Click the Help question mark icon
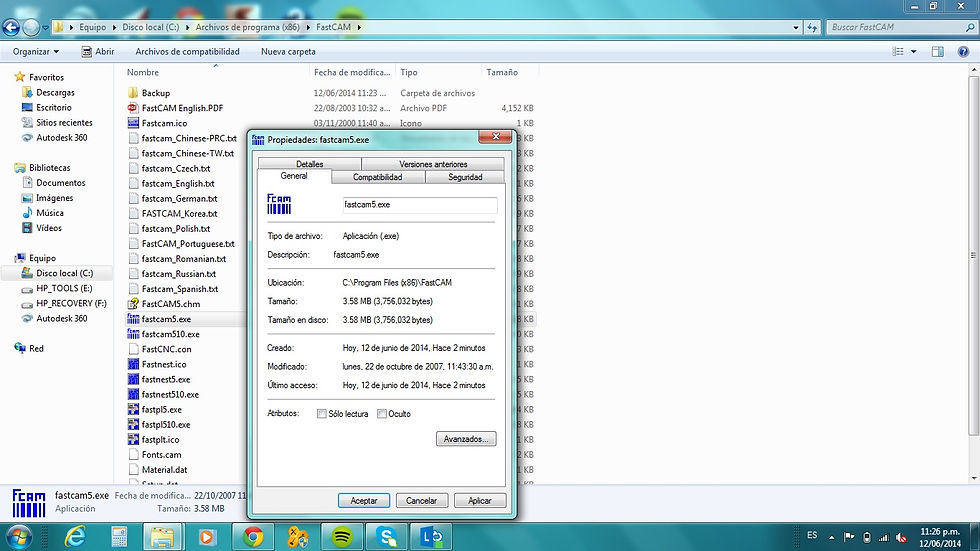The height and width of the screenshot is (551, 980). [x=963, y=52]
